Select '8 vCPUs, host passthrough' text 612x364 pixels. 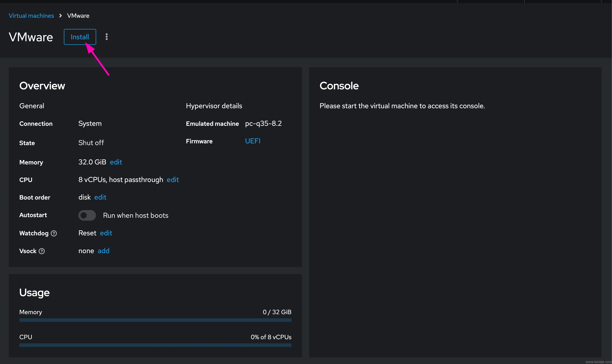(x=121, y=180)
